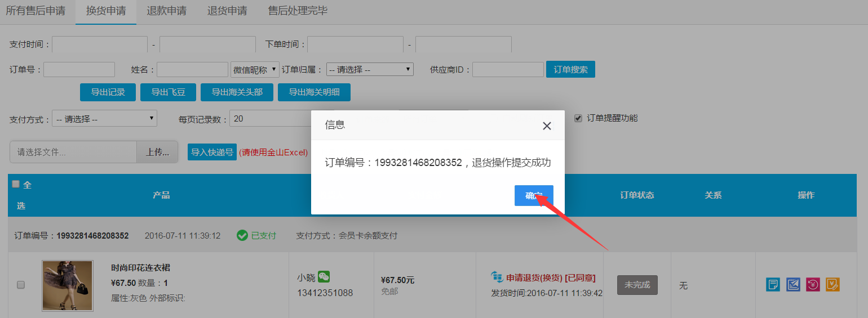This screenshot has width=868, height=318.
Task: Click the green 已支付 checkmark icon
Action: coord(242,235)
